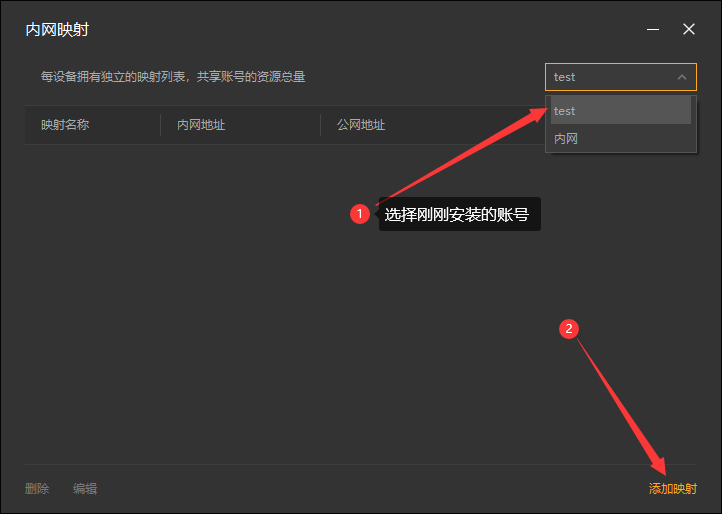
Task: Click the 映射名称 column header
Action: pos(65,125)
